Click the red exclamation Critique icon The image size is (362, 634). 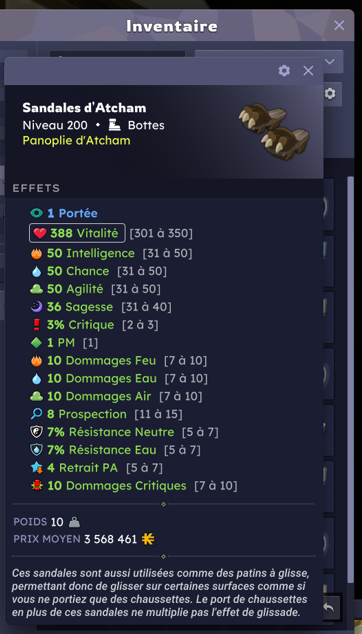pos(36,325)
